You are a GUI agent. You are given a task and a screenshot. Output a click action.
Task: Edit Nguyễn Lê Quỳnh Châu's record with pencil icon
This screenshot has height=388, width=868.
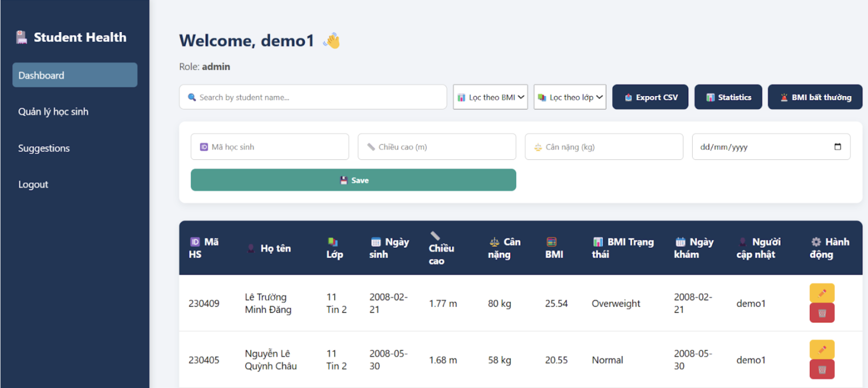coord(822,350)
